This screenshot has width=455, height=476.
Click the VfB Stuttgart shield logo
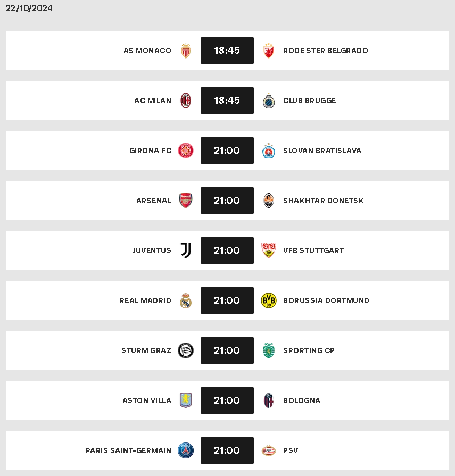click(269, 250)
